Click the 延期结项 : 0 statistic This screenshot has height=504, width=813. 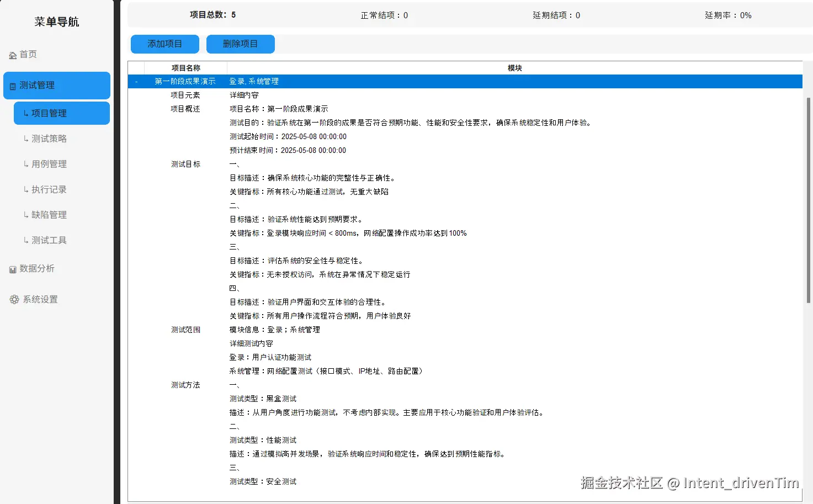coord(556,15)
